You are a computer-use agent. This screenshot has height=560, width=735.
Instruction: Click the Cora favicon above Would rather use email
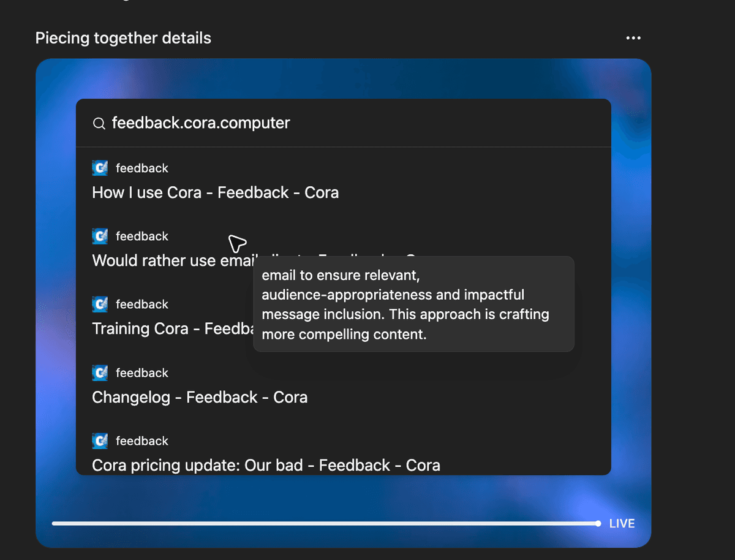100,236
